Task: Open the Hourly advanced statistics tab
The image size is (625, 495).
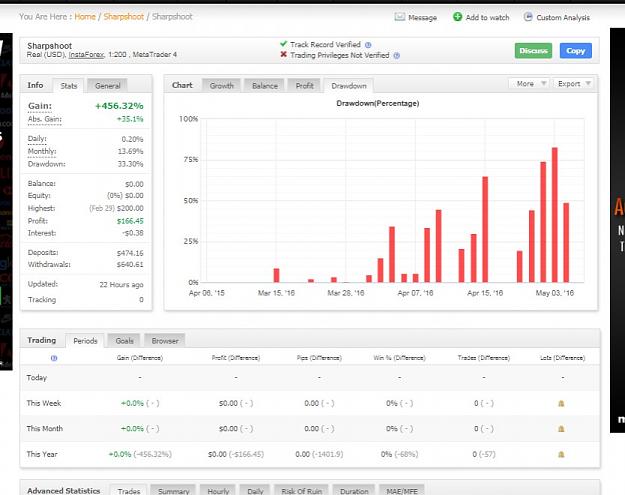Action: point(218,491)
